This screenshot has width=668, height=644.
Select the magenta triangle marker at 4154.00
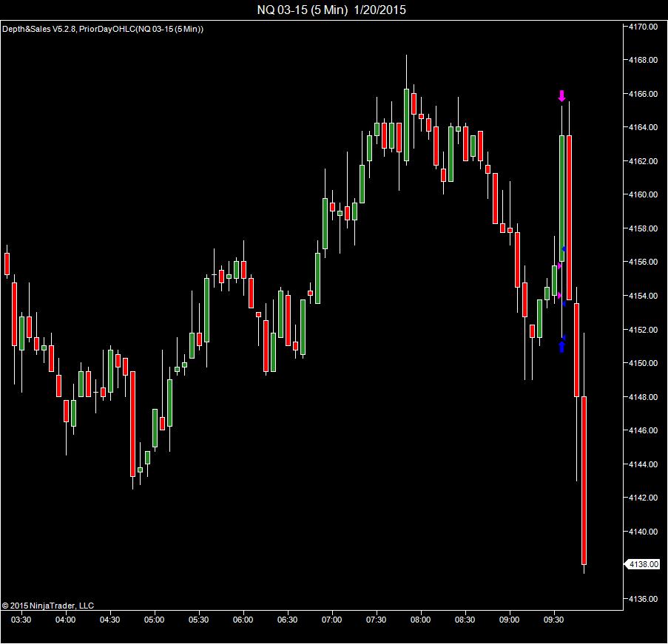coord(559,295)
